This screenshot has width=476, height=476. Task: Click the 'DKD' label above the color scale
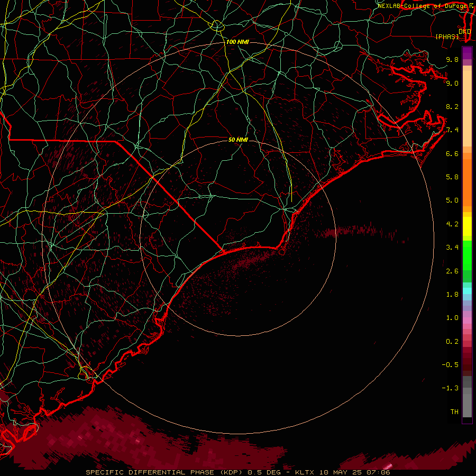465,32
